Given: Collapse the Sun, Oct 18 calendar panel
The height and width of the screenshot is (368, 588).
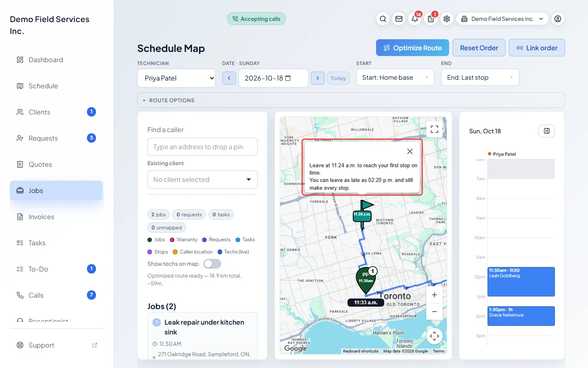Looking at the screenshot, I should (547, 131).
